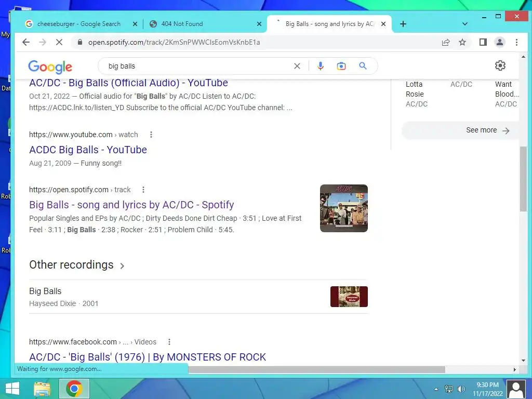
Task: Click the user account tile in taskbar
Action: tap(517, 389)
